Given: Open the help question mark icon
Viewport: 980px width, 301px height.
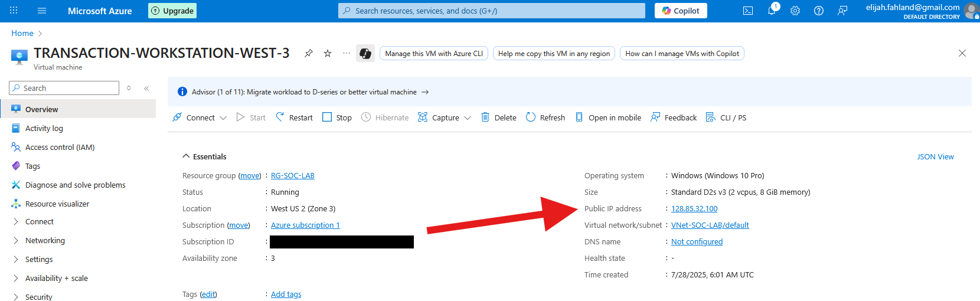Looking at the screenshot, I should (x=819, y=11).
